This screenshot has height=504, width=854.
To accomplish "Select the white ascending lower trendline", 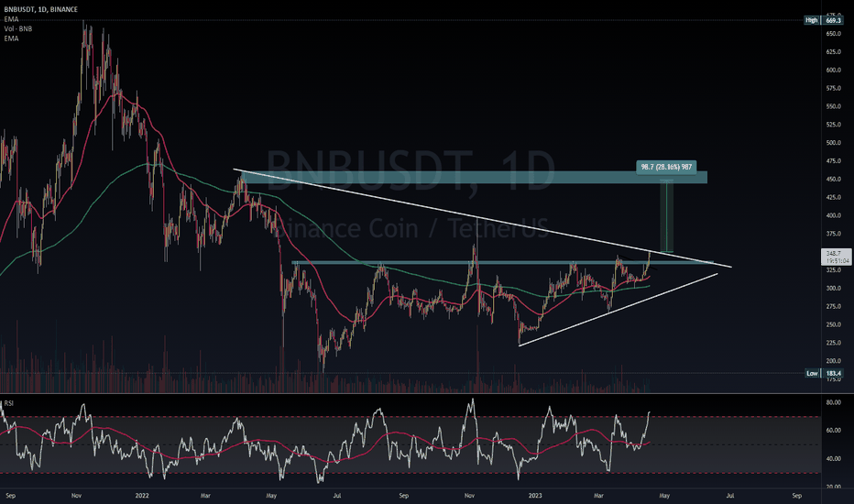I will (x=619, y=310).
